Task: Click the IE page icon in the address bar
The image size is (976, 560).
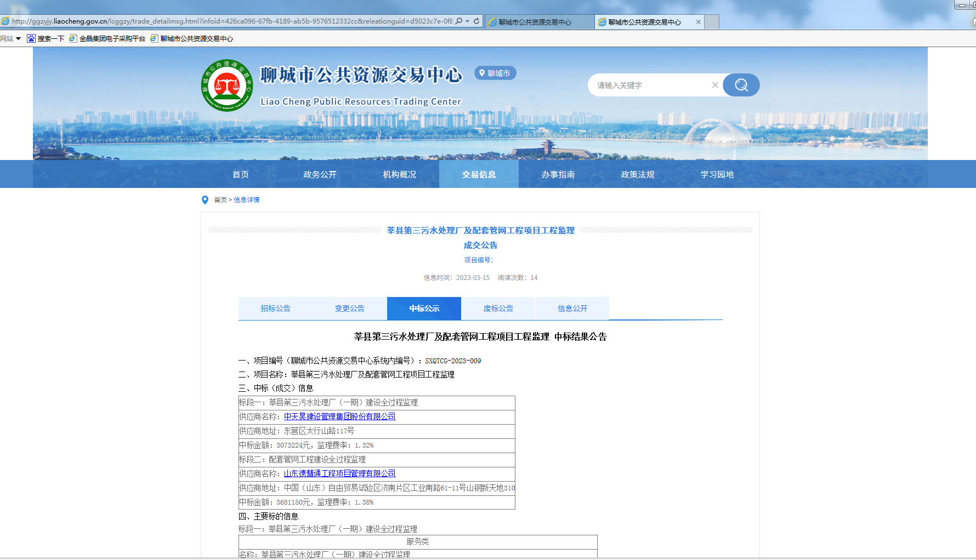Action: coord(5,21)
